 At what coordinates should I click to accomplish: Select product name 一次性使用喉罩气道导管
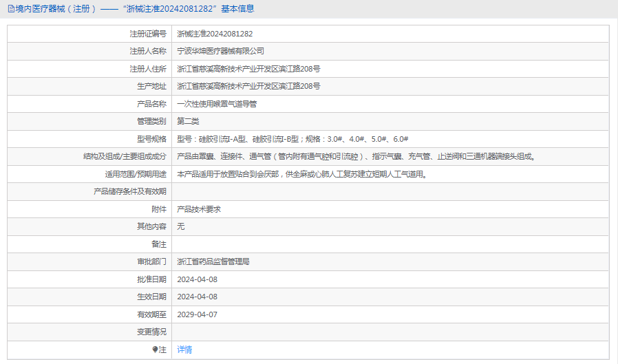click(217, 104)
